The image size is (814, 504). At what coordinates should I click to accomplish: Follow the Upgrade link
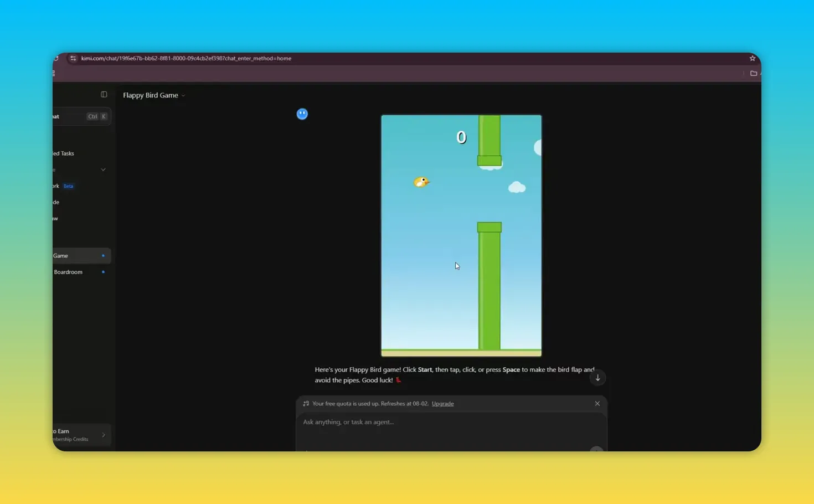click(442, 404)
